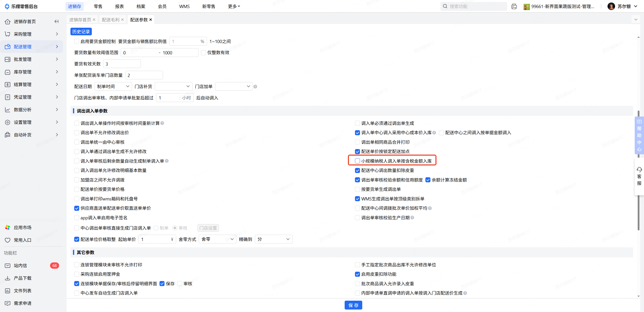Open 舍零方式 dropdown
Viewport: 644px width, 312px height.
click(x=217, y=239)
